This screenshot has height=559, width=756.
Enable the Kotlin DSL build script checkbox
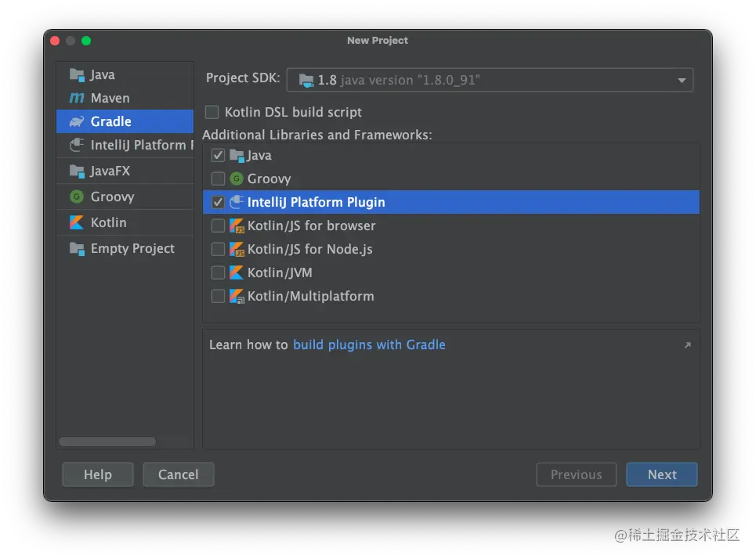(212, 112)
